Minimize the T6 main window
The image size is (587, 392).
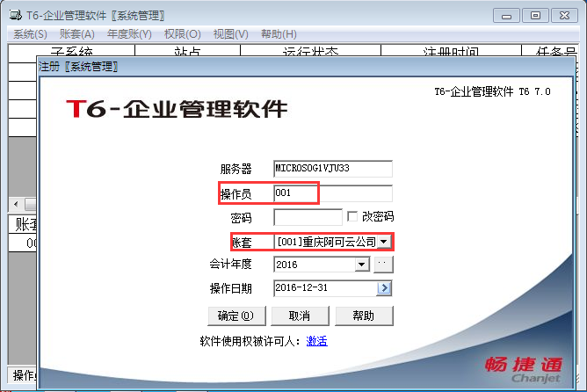pos(506,15)
